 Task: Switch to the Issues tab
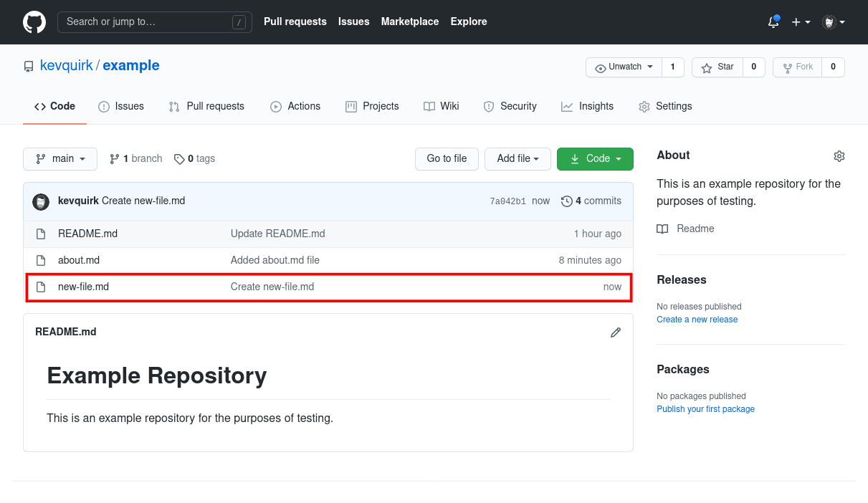click(121, 106)
